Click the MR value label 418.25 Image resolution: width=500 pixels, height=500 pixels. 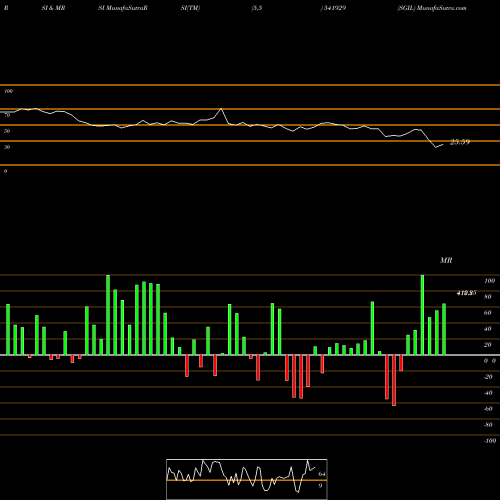pyautogui.click(x=466, y=293)
